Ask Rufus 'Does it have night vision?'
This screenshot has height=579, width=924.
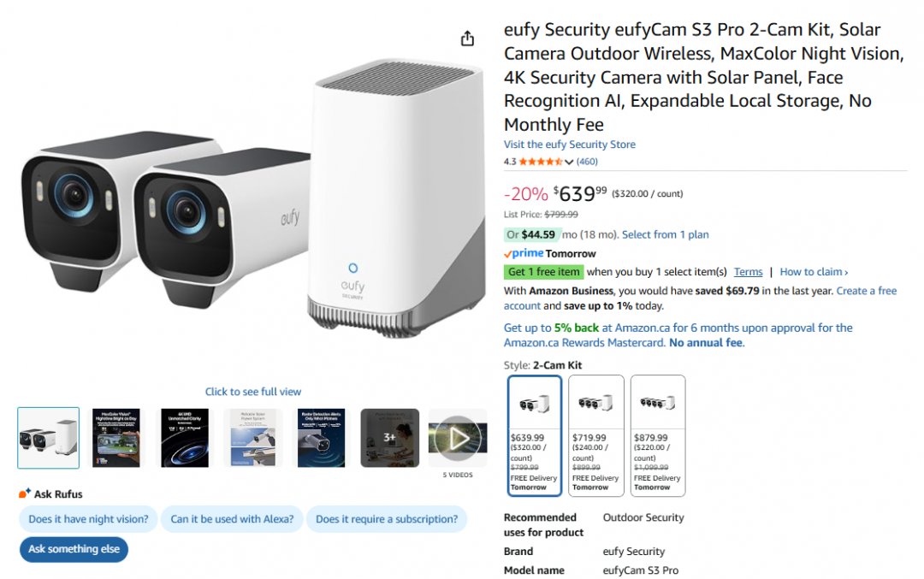(x=88, y=519)
